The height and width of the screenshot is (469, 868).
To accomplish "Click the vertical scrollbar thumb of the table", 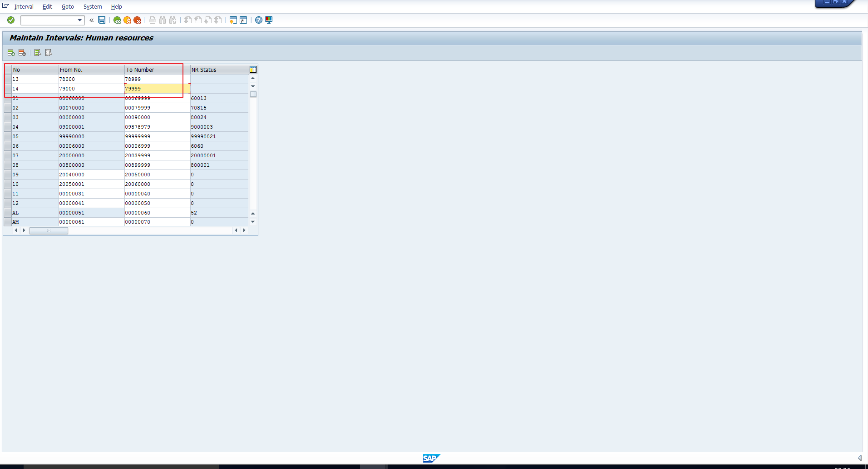I will point(253,95).
